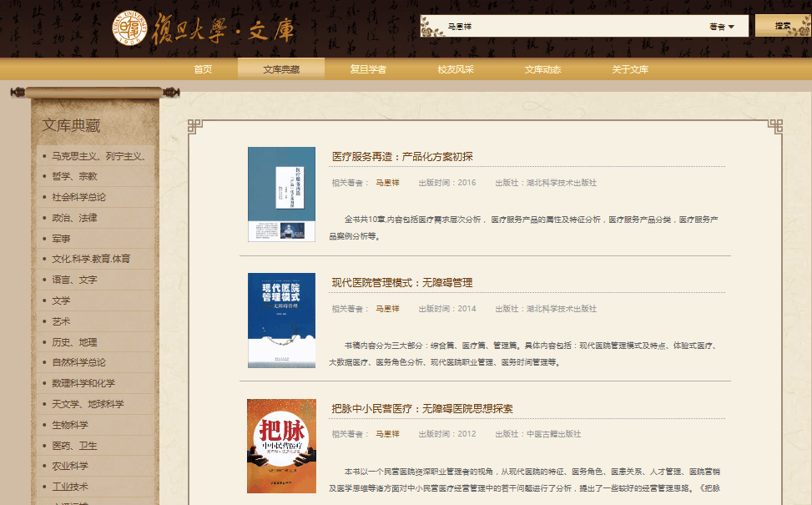Select the 历史、地理 sidebar category
Image resolution: width=812 pixels, height=505 pixels.
[x=74, y=342]
